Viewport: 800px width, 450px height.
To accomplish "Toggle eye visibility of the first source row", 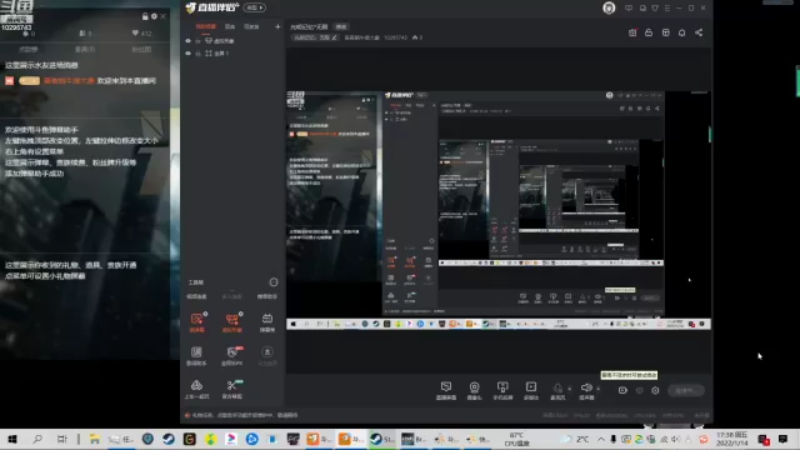I will click(x=188, y=41).
